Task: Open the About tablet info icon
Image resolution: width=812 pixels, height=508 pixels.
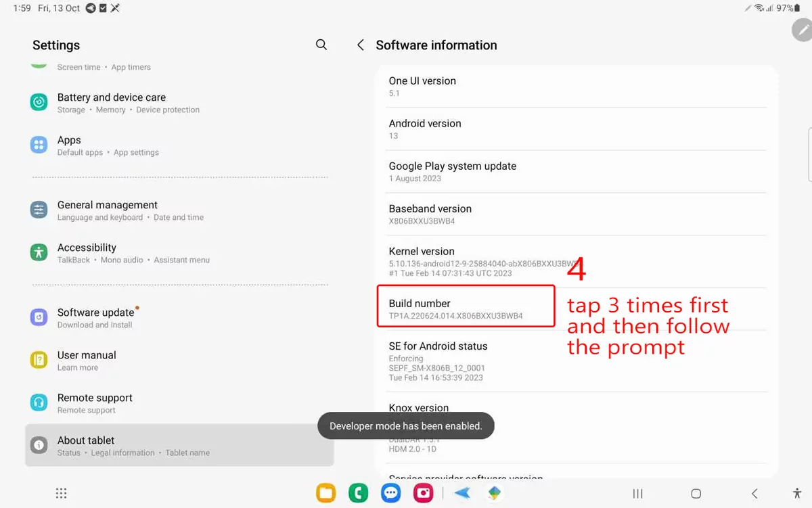Action: click(39, 445)
